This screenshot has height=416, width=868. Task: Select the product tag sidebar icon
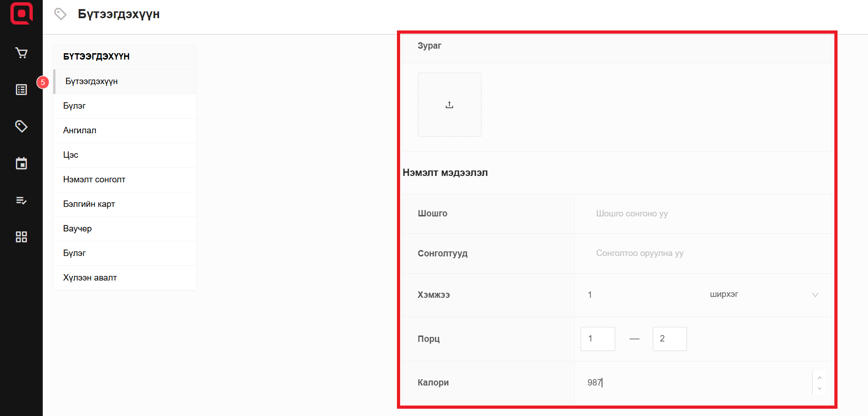tap(21, 126)
